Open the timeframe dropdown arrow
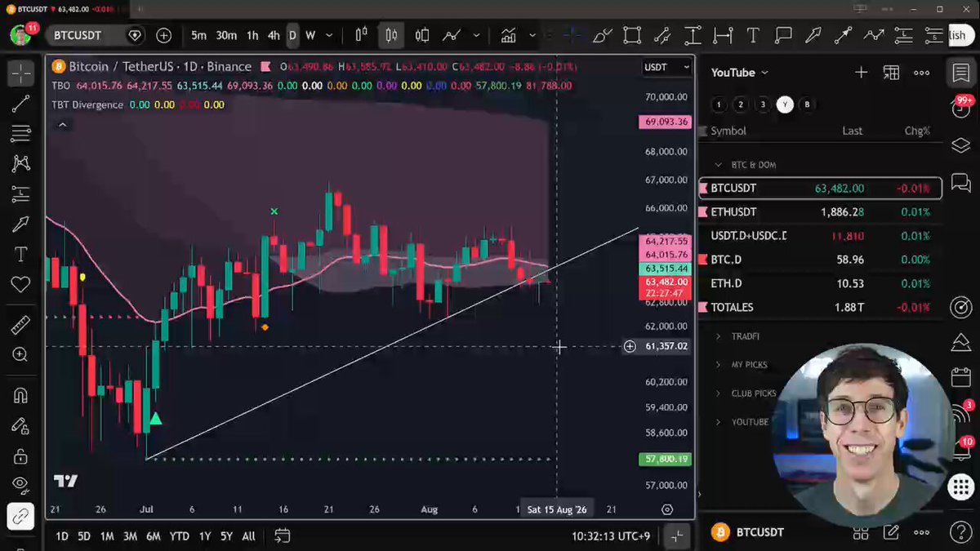Screen dimensions: 980x551 [329, 35]
